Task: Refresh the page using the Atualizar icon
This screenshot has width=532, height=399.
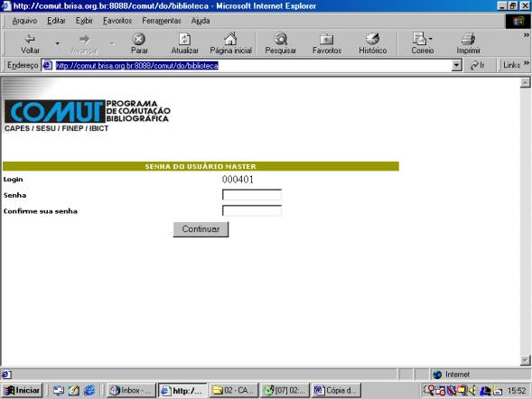Action: click(x=184, y=39)
